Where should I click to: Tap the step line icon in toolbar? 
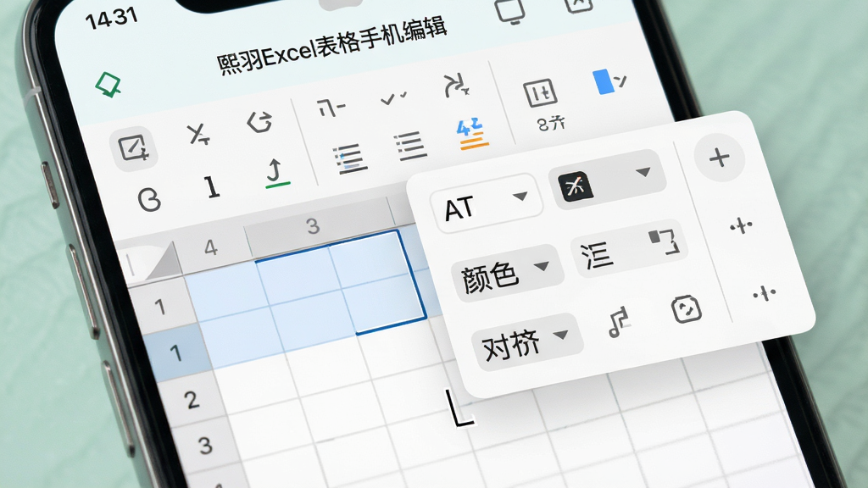tap(331, 107)
